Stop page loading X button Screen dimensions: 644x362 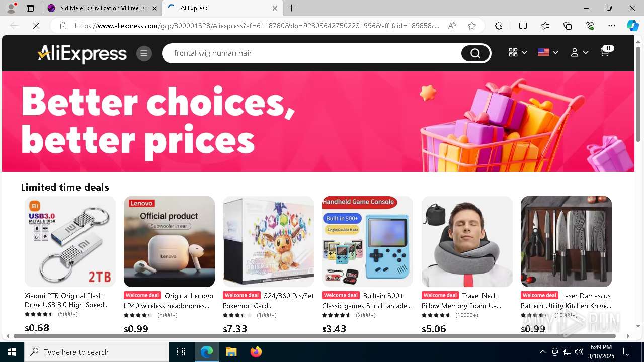click(x=36, y=26)
